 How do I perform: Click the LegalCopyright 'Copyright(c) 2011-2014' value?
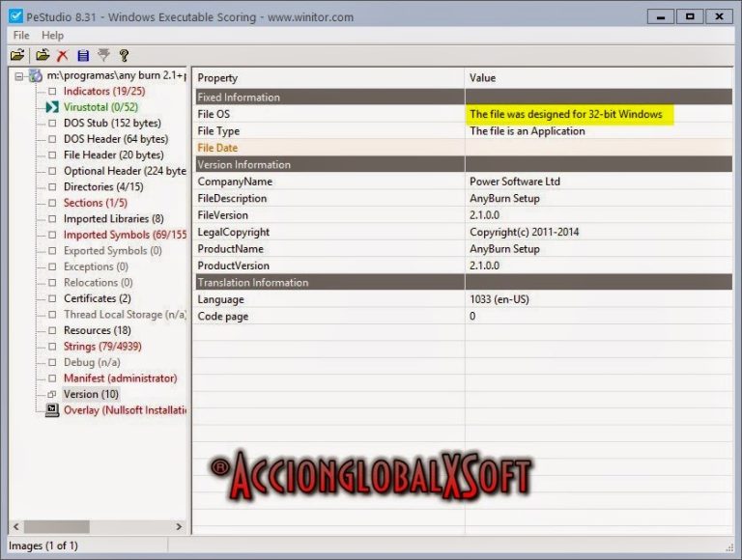[x=525, y=233]
